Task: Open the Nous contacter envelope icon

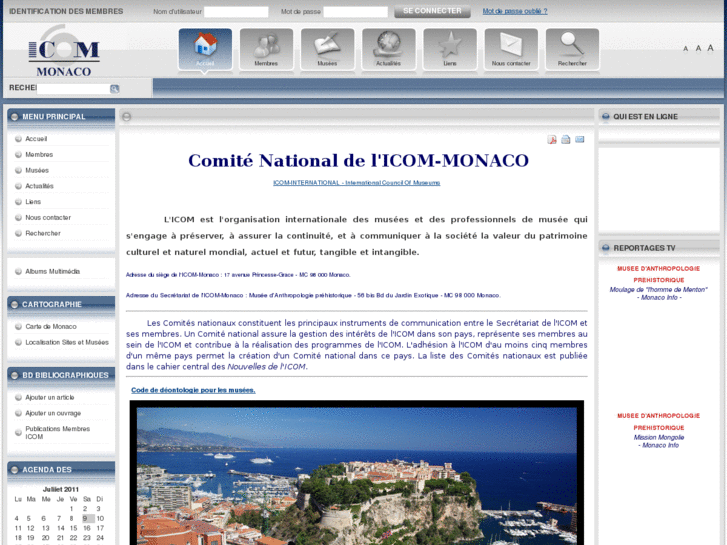Action: [x=511, y=49]
